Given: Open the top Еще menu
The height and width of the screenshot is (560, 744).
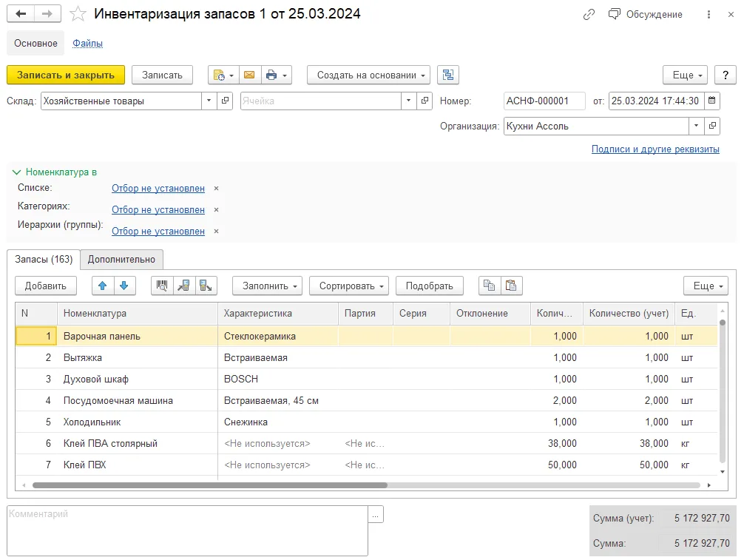Looking at the screenshot, I should 685,75.
